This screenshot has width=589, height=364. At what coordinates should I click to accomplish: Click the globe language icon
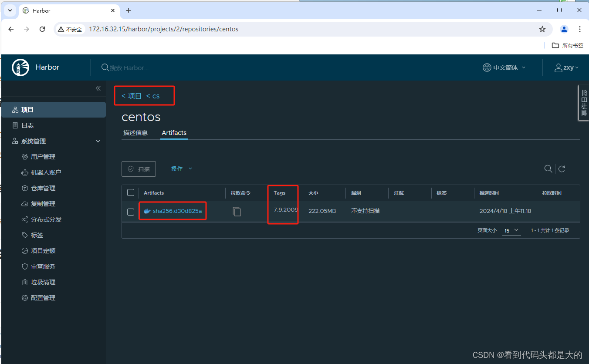click(x=487, y=67)
